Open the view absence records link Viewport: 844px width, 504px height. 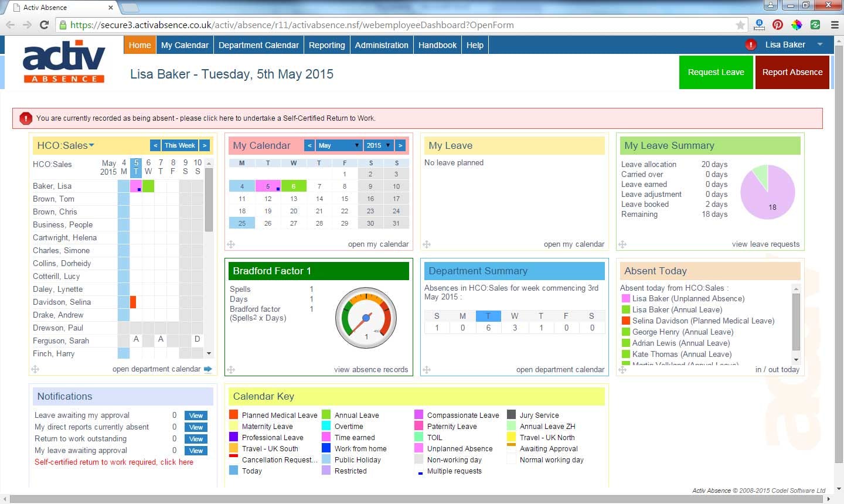(371, 369)
